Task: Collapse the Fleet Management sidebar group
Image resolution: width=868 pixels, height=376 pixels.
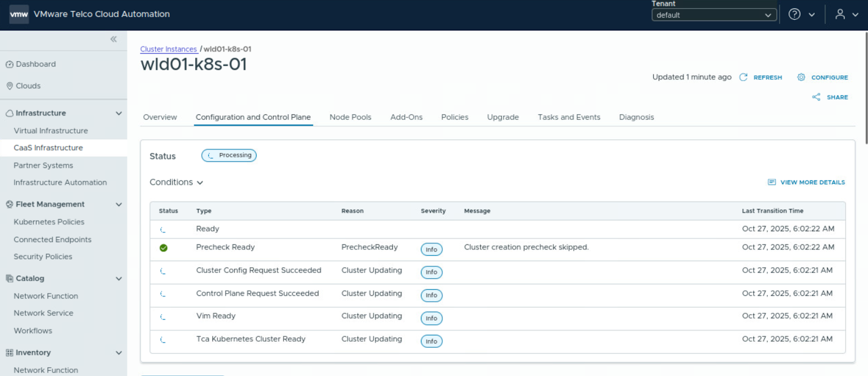Action: coord(119,204)
